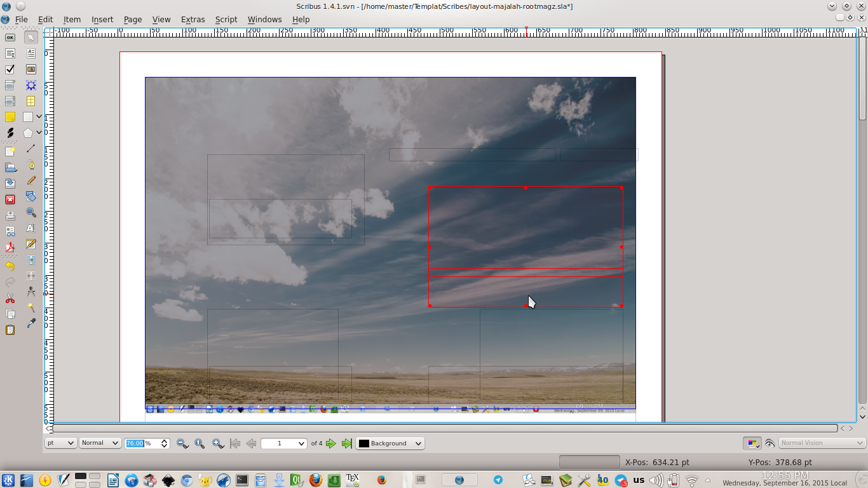Activate the Zoom magnifier tool
Viewport: 868px width, 488px height.
(31, 212)
